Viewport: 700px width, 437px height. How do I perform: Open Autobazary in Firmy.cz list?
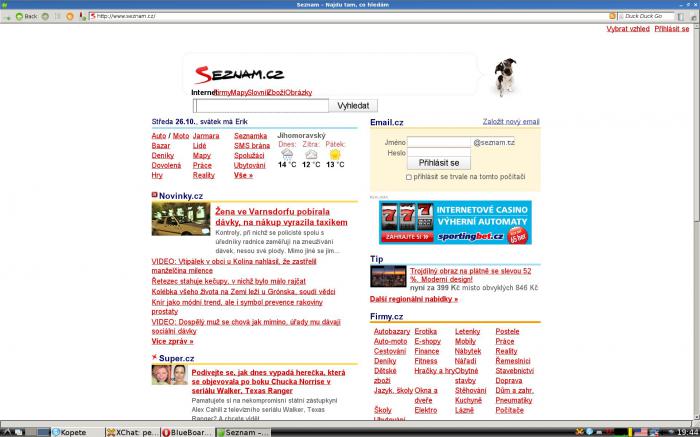392,332
